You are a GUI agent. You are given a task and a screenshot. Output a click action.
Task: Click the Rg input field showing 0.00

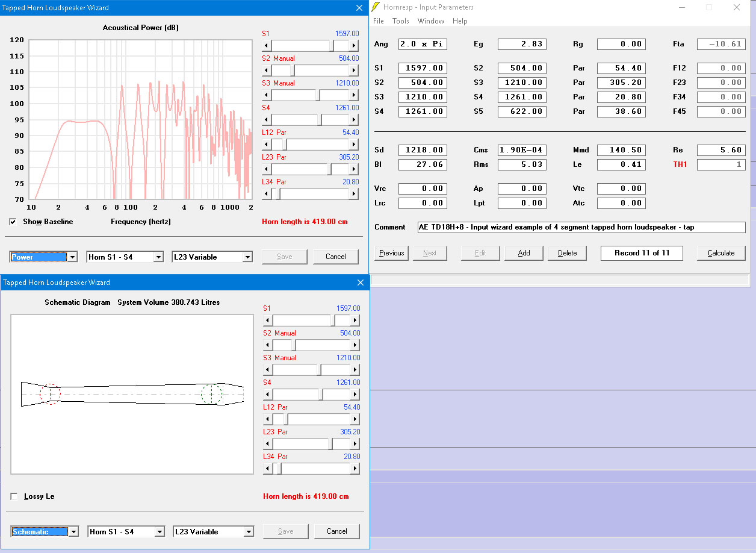pyautogui.click(x=621, y=44)
